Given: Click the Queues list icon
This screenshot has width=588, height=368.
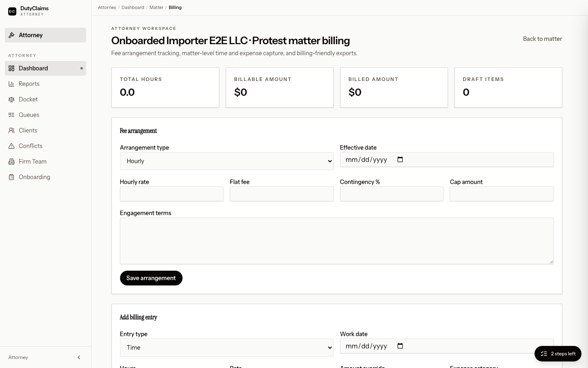Looking at the screenshot, I should pyautogui.click(x=11, y=115).
